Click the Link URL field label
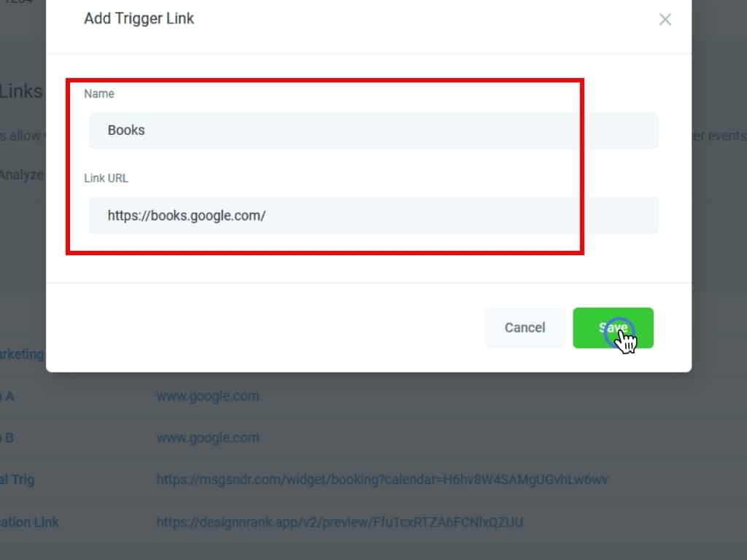Viewport: 747px width, 560px height. [106, 178]
